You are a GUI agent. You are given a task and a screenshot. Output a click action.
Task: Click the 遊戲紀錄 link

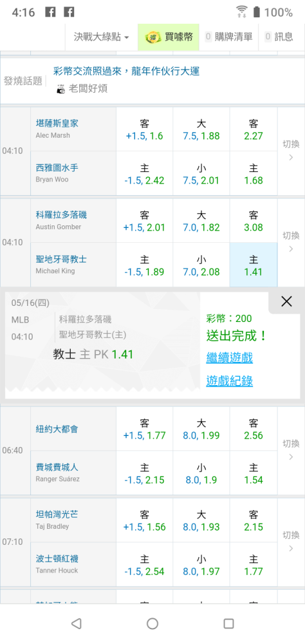click(x=230, y=381)
